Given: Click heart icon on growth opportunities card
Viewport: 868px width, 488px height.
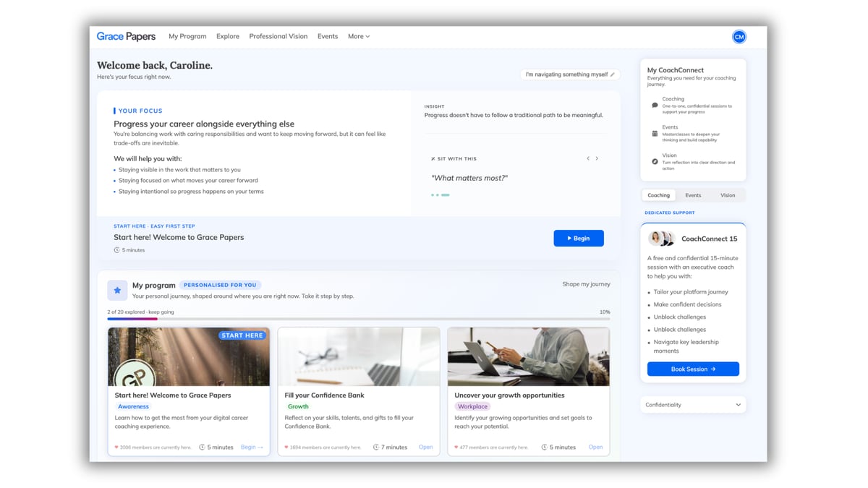Looking at the screenshot, I should [456, 448].
